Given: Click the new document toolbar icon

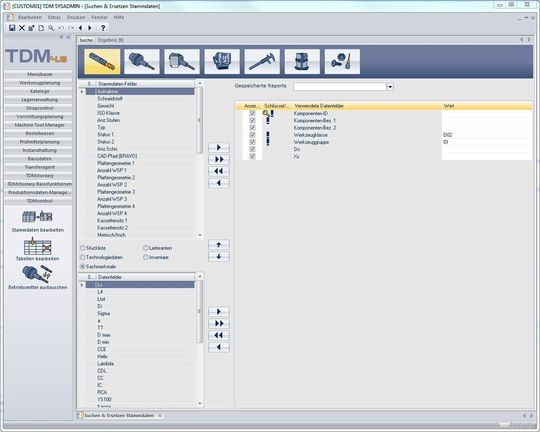Looking at the screenshot, I should pyautogui.click(x=41, y=28).
